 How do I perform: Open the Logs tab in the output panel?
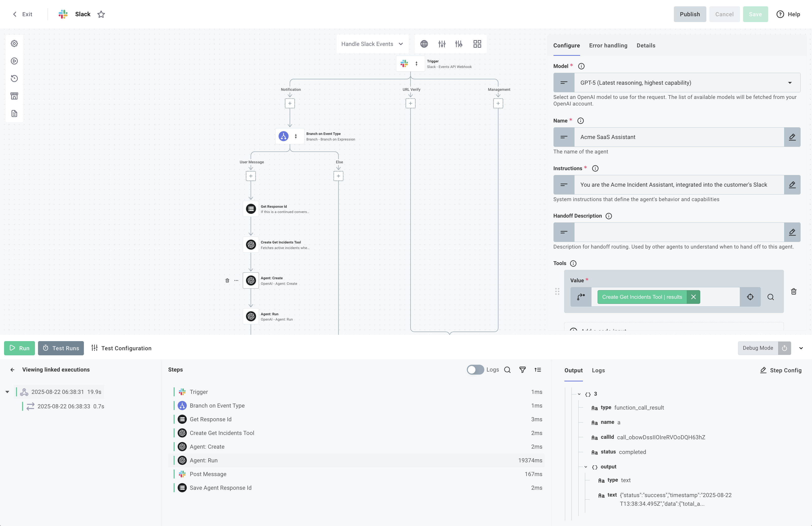point(598,370)
